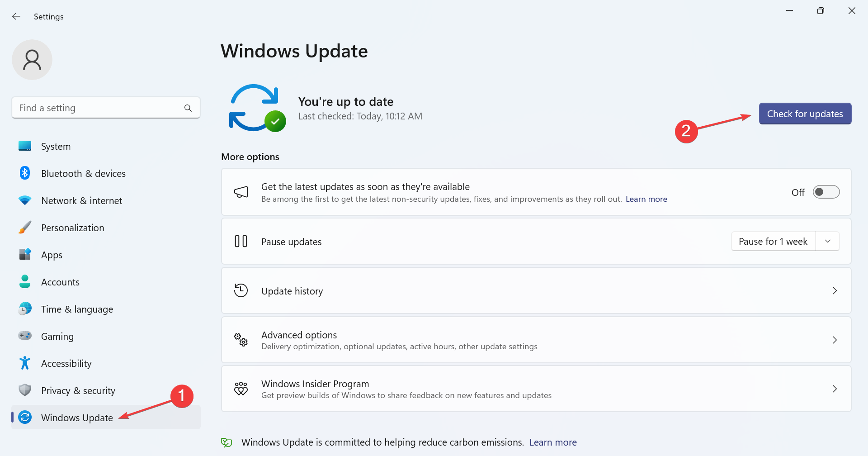Click the Windows Update sync icon in sidebar
Screen dimensions: 868x456
pos(25,417)
